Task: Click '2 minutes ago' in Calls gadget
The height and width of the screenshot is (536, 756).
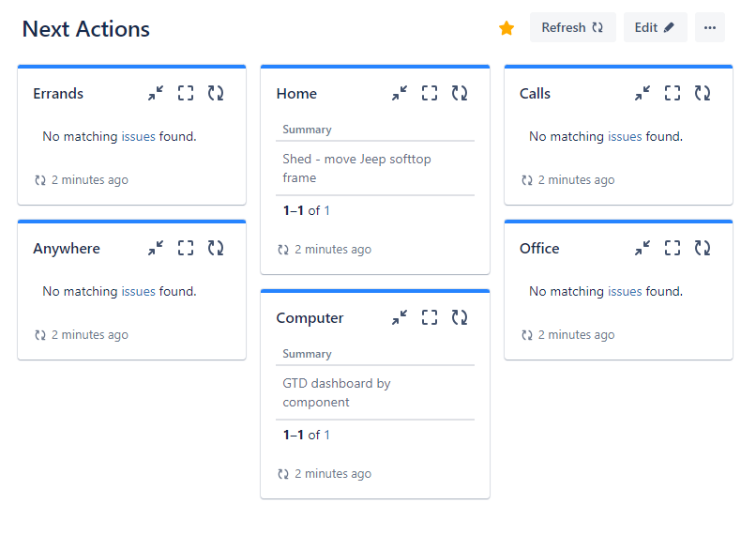Action: [576, 180]
